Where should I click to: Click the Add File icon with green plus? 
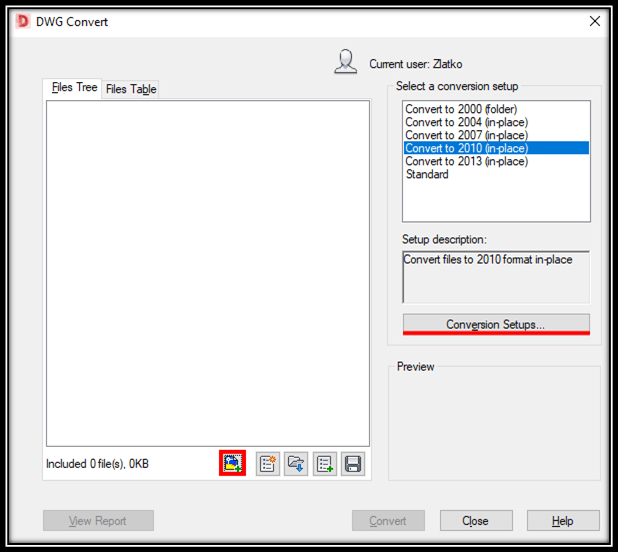pos(233,463)
